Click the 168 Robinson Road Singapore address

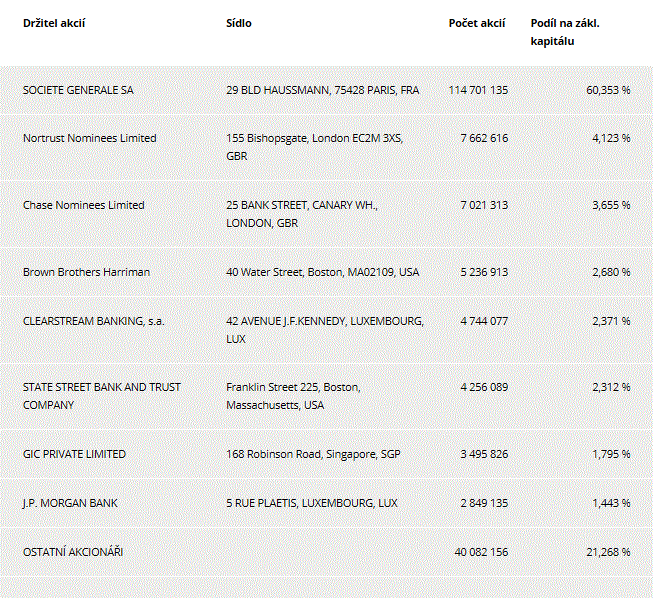pyautogui.click(x=313, y=454)
